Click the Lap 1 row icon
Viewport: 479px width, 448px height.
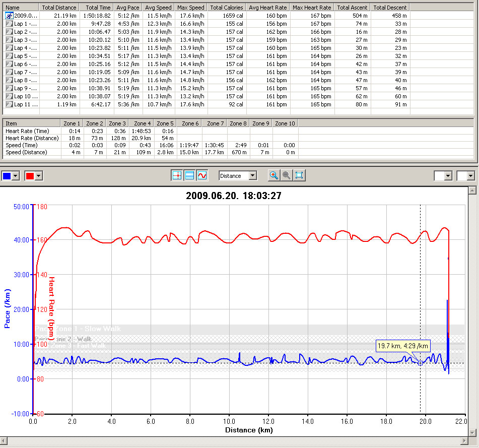pyautogui.click(x=9, y=24)
